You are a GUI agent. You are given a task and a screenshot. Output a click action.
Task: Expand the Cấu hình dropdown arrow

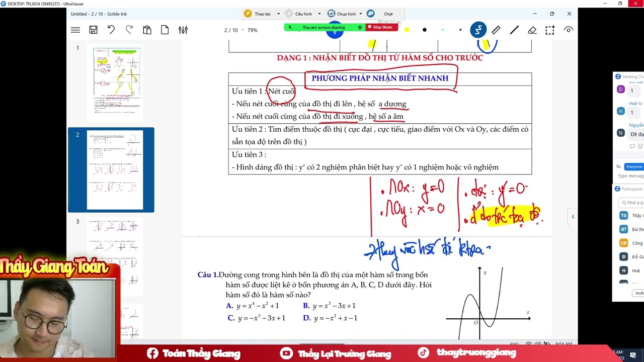tap(319, 14)
